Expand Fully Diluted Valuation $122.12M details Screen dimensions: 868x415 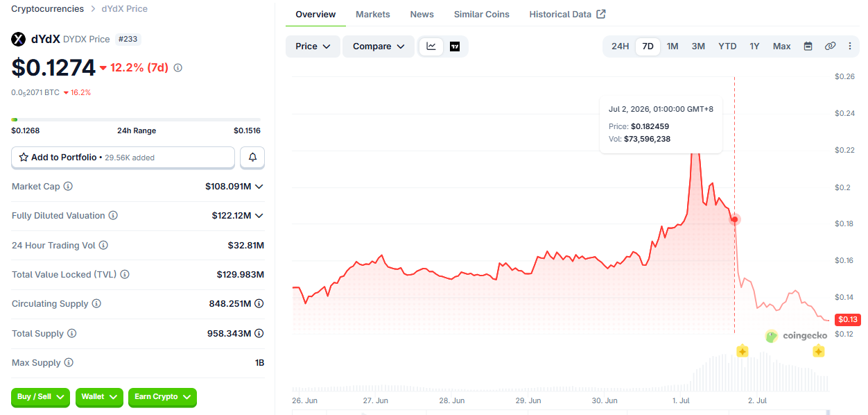pyautogui.click(x=259, y=216)
